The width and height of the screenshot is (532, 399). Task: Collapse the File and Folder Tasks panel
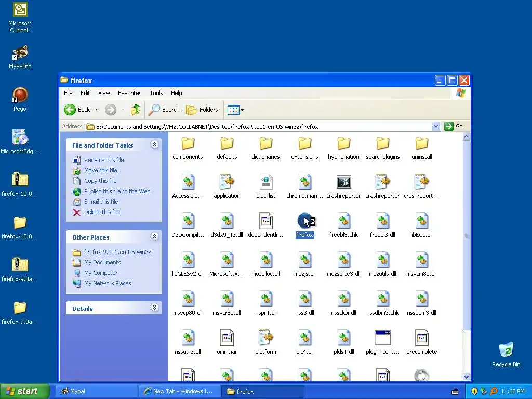(x=154, y=144)
